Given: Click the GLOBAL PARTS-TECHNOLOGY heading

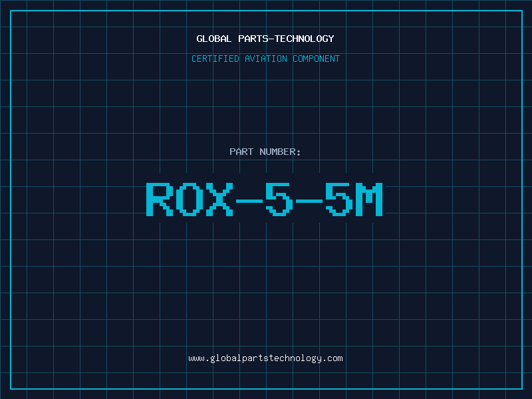Looking at the screenshot, I should pos(265,39).
